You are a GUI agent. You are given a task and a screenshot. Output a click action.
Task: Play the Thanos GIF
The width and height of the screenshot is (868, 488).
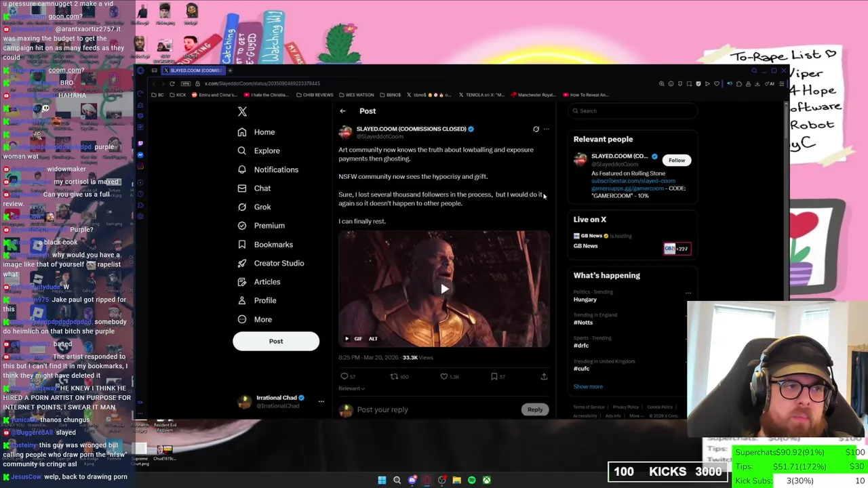coord(444,289)
